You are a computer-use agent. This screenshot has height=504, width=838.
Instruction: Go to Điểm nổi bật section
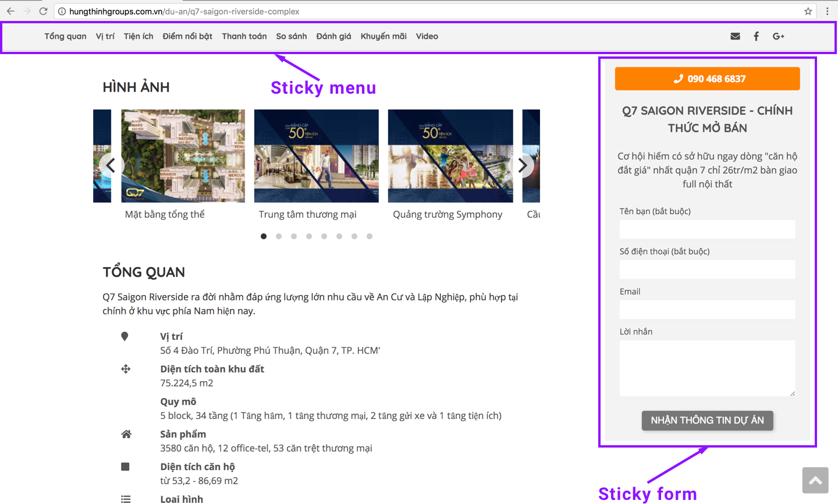[187, 36]
